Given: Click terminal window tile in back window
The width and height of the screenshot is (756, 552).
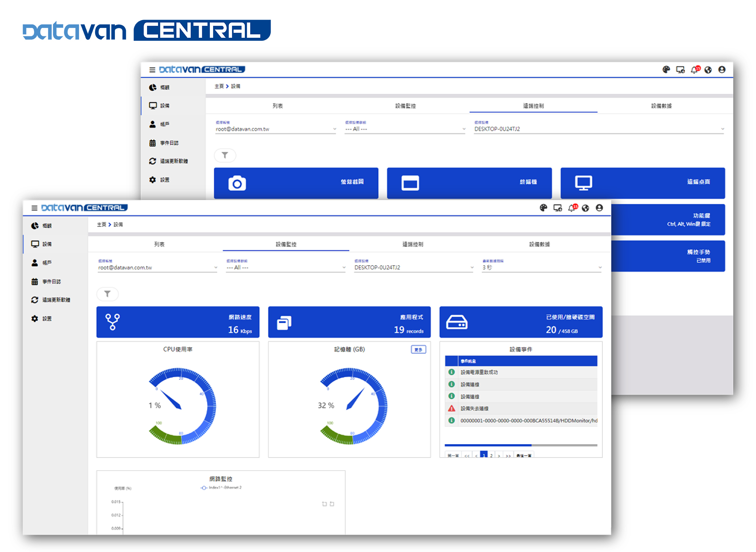Looking at the screenshot, I should pyautogui.click(x=469, y=183).
